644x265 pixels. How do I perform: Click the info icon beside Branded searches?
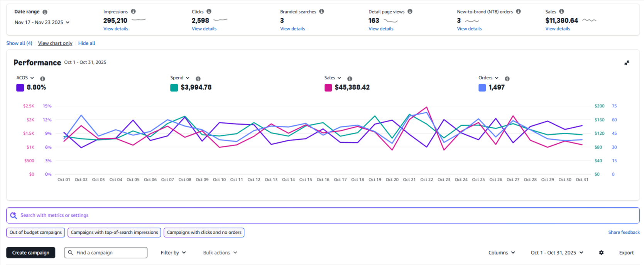[321, 12]
